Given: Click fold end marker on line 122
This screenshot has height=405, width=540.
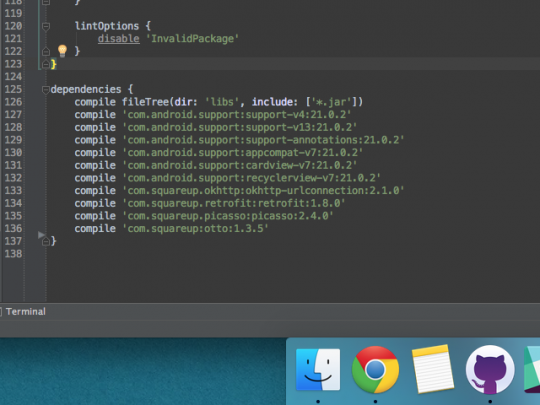Looking at the screenshot, I should pyautogui.click(x=46, y=52).
